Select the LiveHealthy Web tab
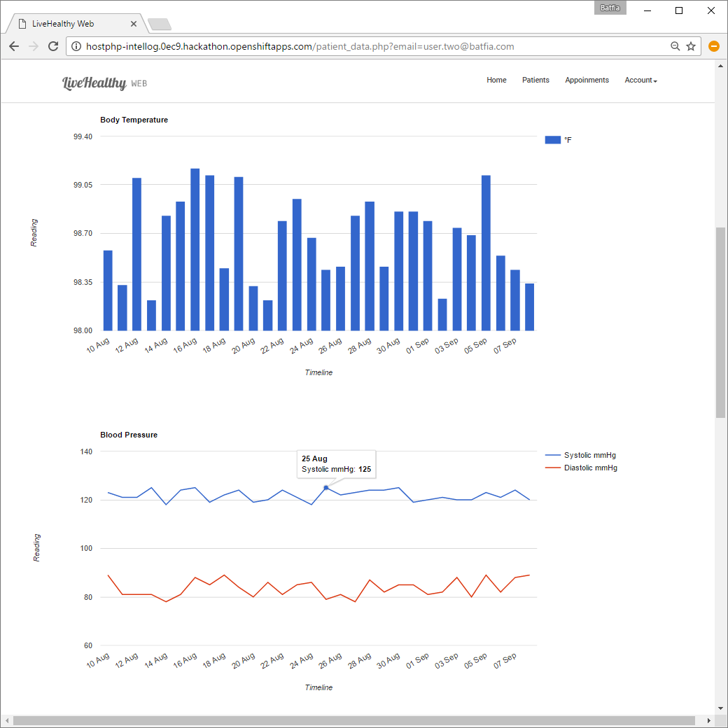Image resolution: width=728 pixels, height=728 pixels. (x=76, y=24)
